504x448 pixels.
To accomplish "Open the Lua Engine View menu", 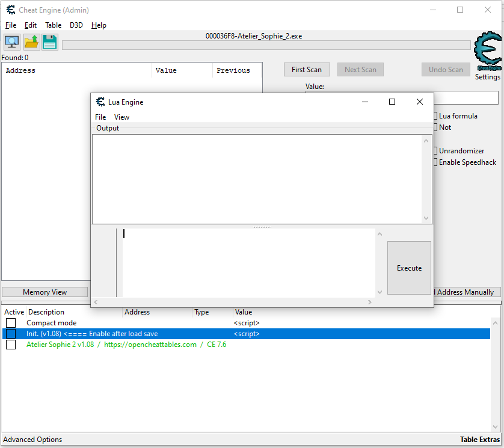I will pyautogui.click(x=122, y=117).
